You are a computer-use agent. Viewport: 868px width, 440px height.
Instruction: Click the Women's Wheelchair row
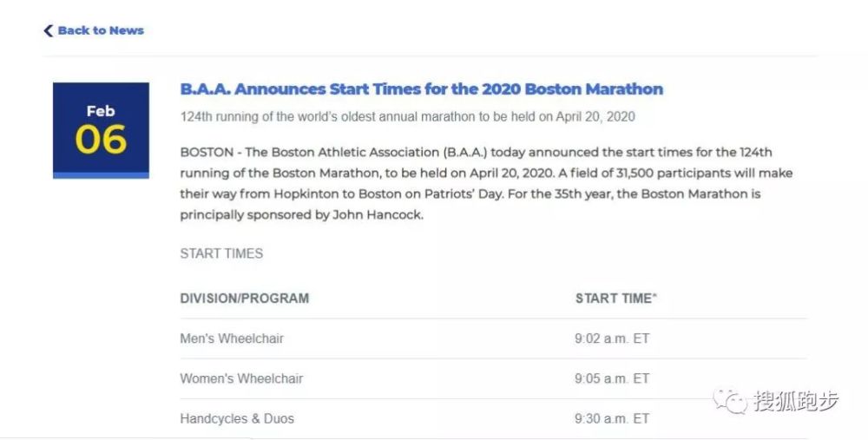tap(493, 378)
